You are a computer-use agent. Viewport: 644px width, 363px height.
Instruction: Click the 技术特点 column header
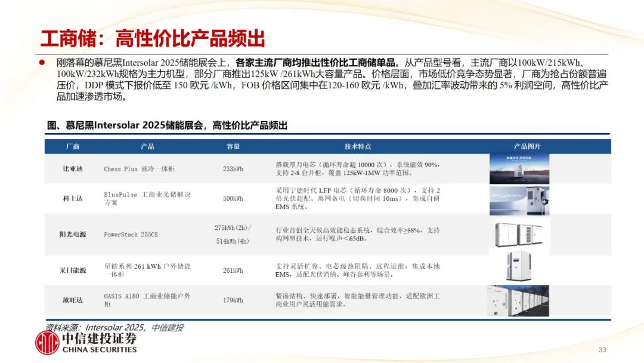pos(358,146)
